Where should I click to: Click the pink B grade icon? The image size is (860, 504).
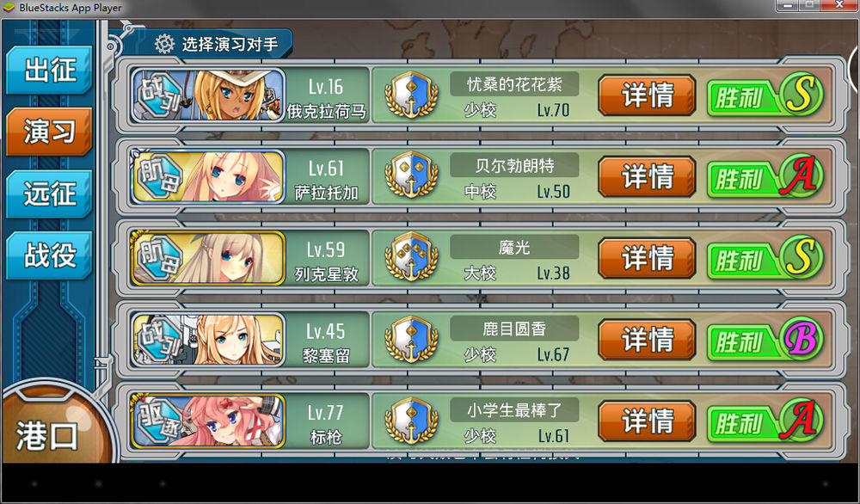(801, 338)
